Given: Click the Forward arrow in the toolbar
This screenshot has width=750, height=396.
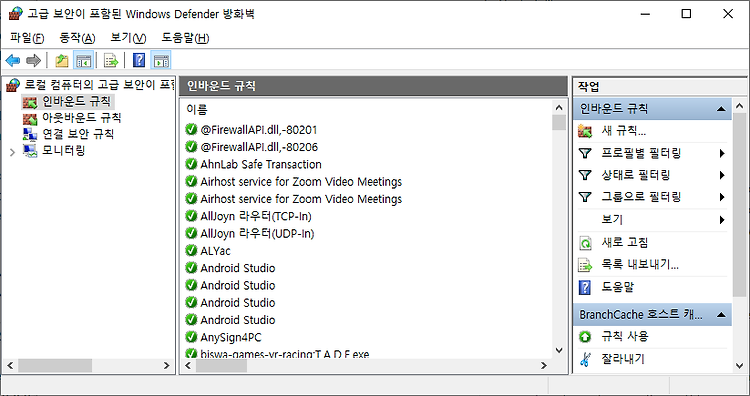Looking at the screenshot, I should pos(33,61).
